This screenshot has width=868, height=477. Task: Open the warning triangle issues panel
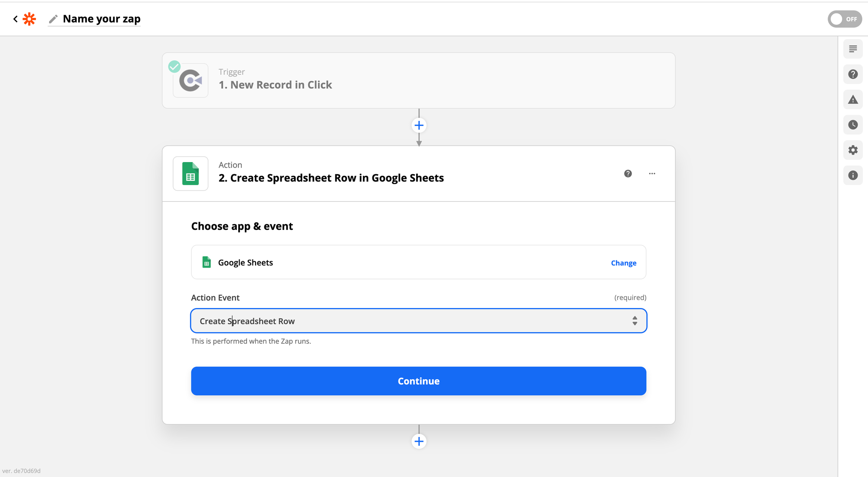853,99
